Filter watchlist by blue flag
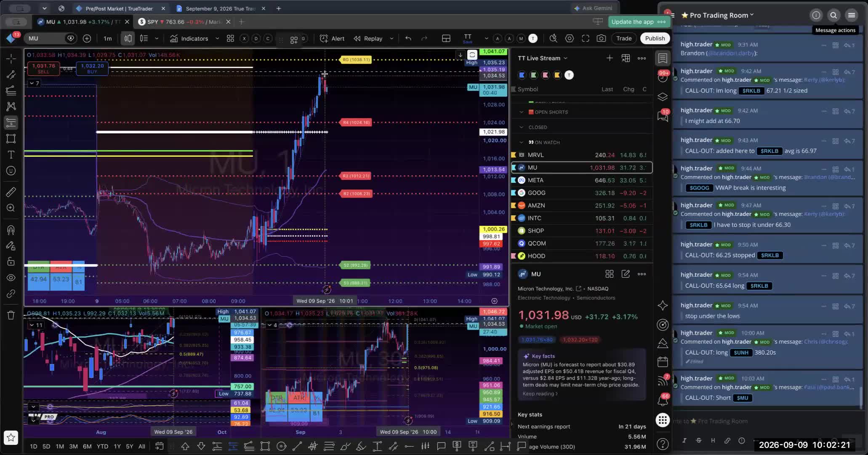The image size is (868, 455). coord(522,75)
